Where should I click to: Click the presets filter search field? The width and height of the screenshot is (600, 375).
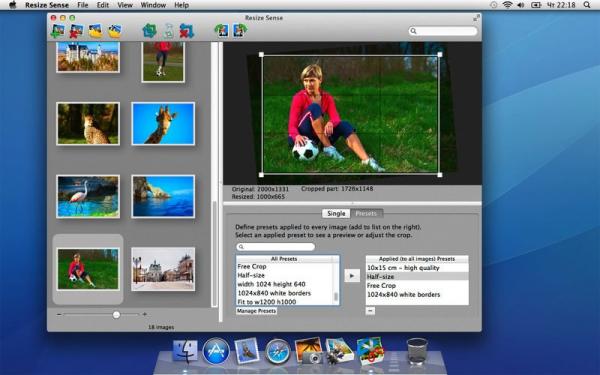(276, 247)
